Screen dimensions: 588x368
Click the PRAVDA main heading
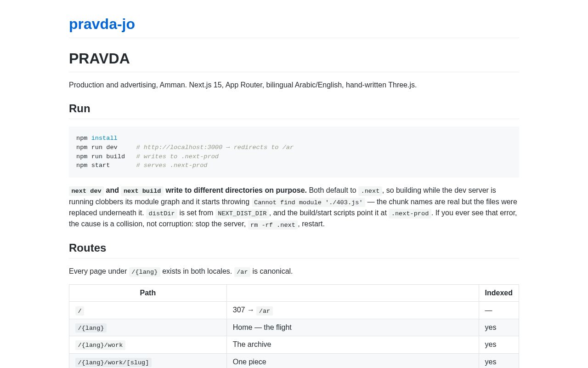coord(99,58)
